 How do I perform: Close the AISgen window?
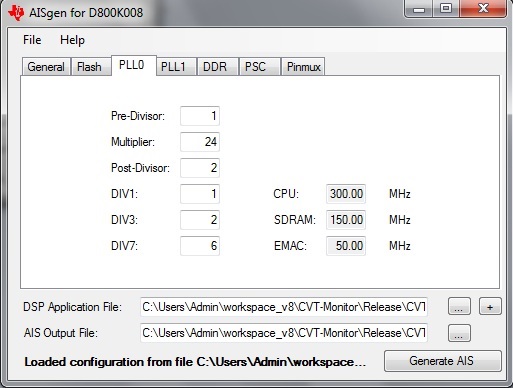[x=483, y=9]
